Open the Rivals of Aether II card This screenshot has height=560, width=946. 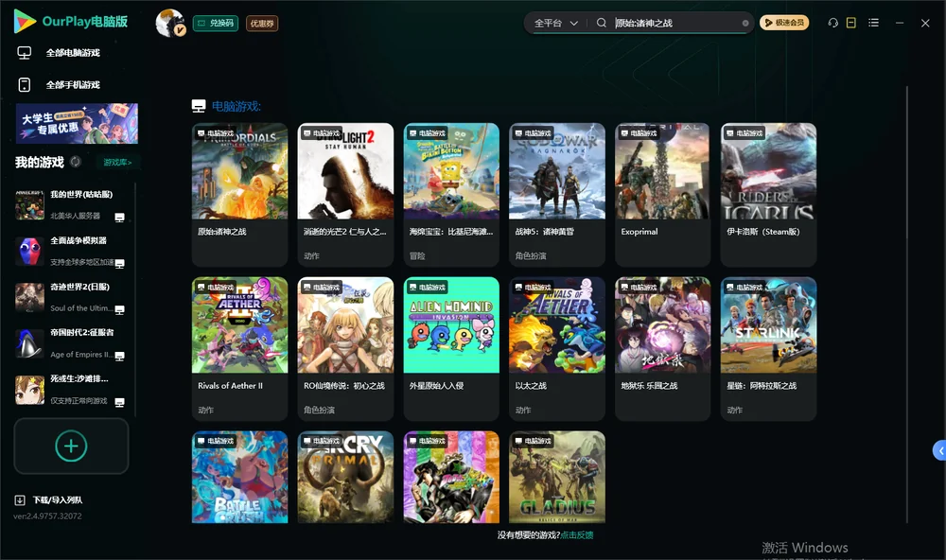click(x=239, y=349)
